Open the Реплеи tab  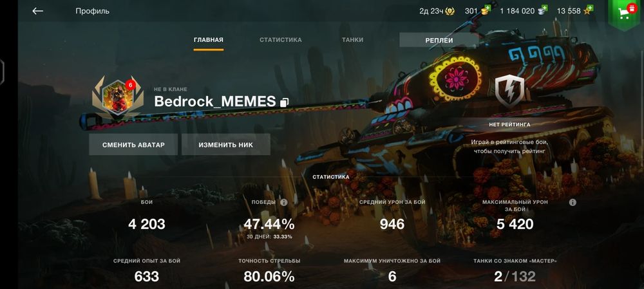tap(439, 41)
